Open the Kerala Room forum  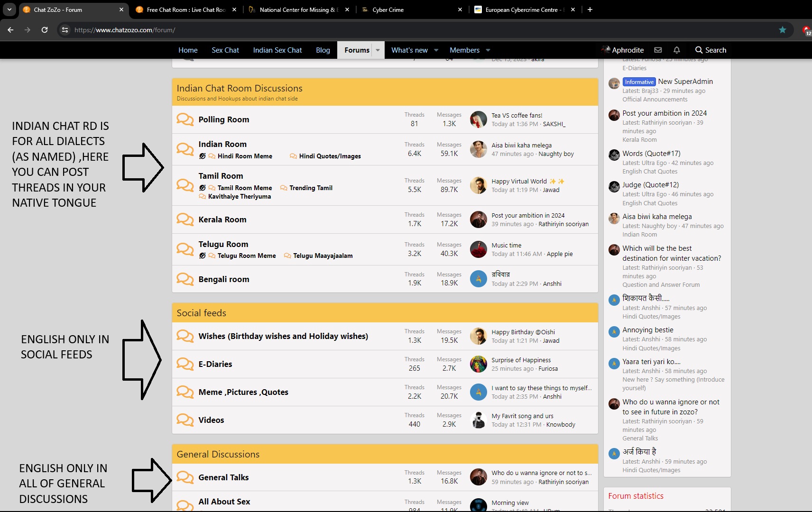coord(222,219)
